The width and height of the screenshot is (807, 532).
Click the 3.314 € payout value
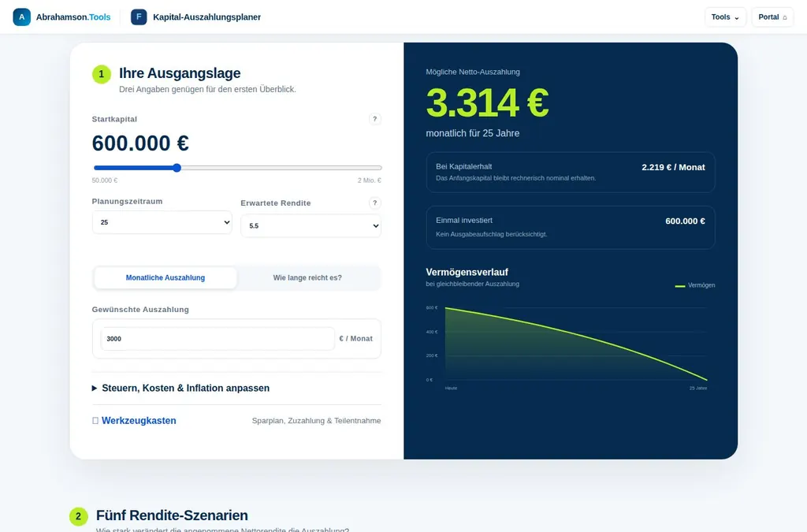[x=487, y=103]
